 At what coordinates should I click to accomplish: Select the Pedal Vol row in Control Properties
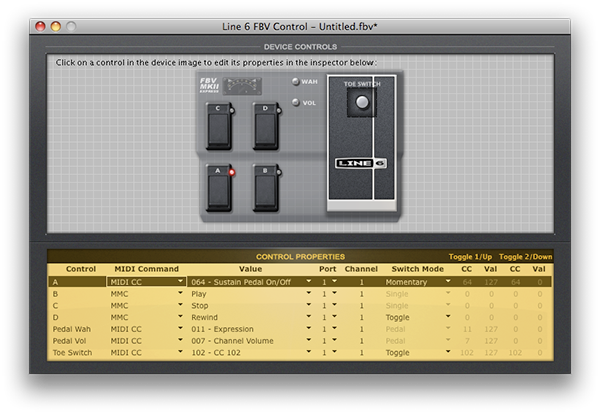coord(300,341)
